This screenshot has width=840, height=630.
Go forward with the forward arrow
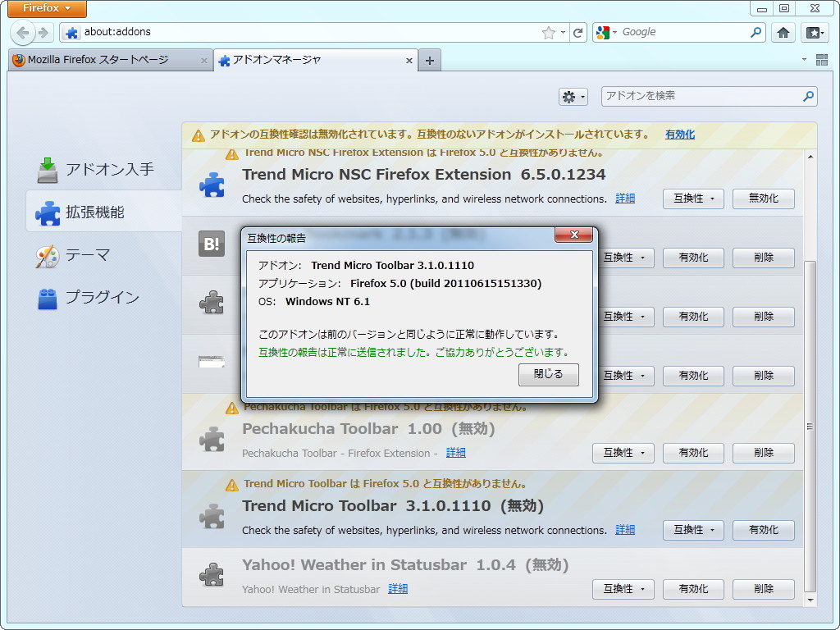pos(43,33)
